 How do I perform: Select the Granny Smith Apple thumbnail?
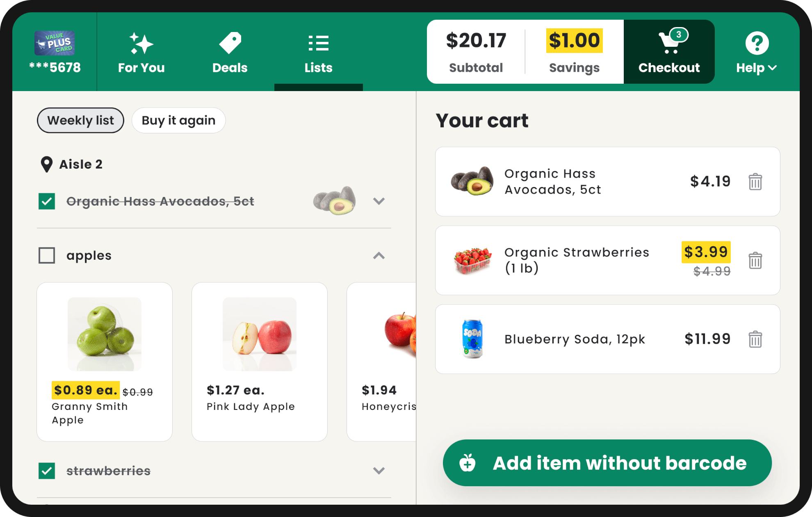tap(104, 334)
